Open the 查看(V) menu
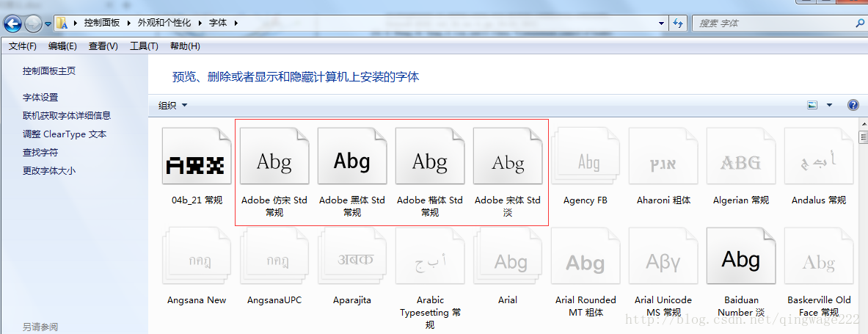 point(103,46)
